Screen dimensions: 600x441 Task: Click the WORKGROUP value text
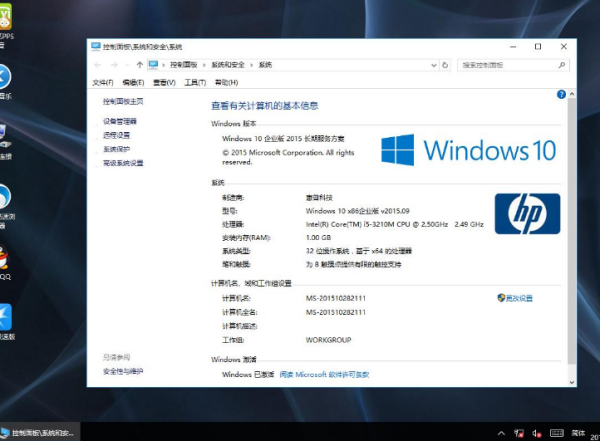(328, 340)
